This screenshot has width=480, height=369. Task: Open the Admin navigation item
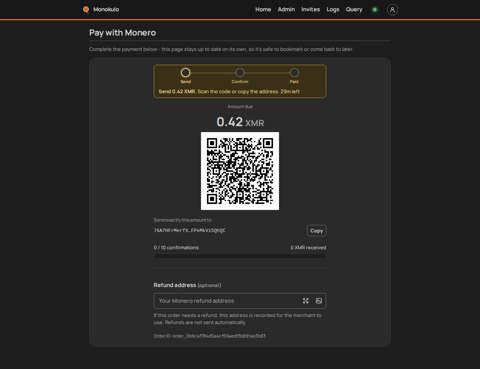tap(286, 9)
